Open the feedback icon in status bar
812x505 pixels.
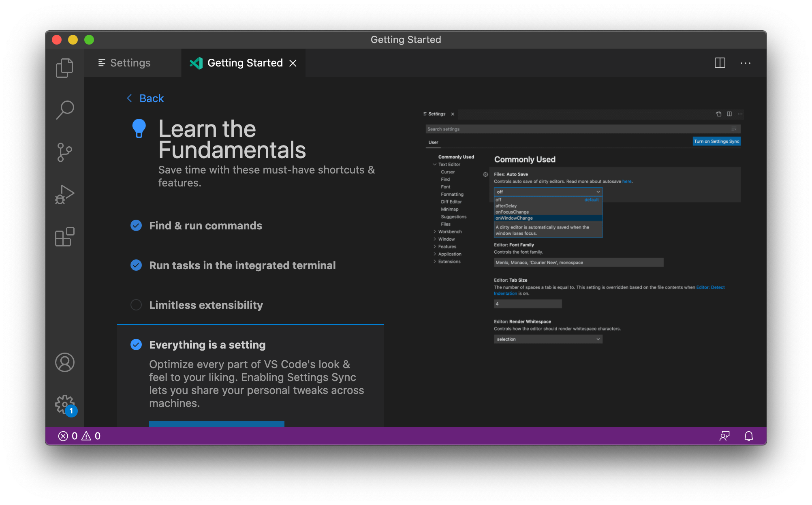click(x=724, y=436)
